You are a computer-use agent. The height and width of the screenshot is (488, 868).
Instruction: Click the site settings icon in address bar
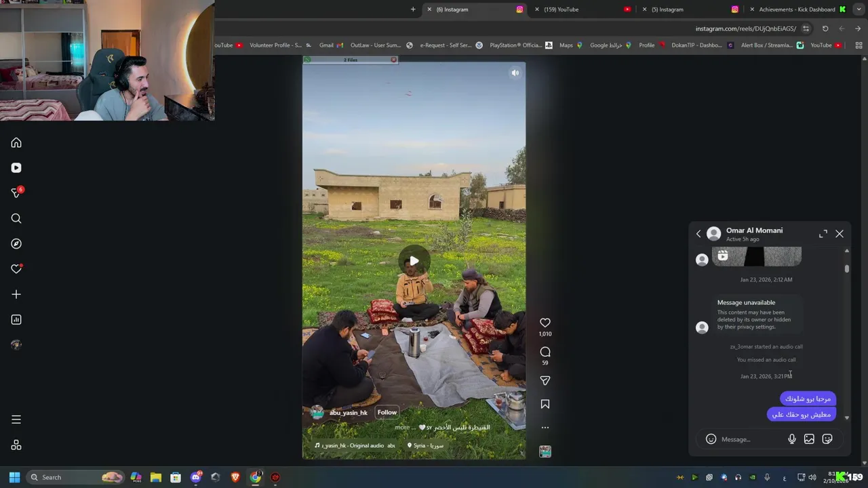(x=806, y=28)
